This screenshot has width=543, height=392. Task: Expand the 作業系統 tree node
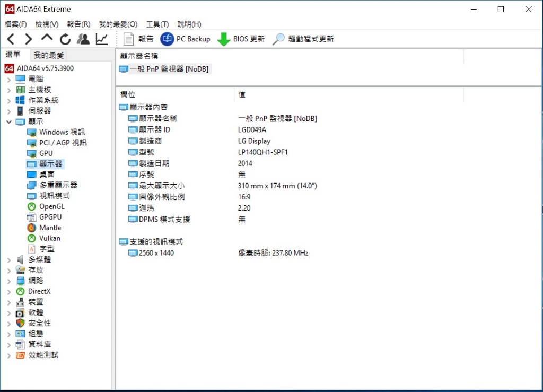point(9,101)
